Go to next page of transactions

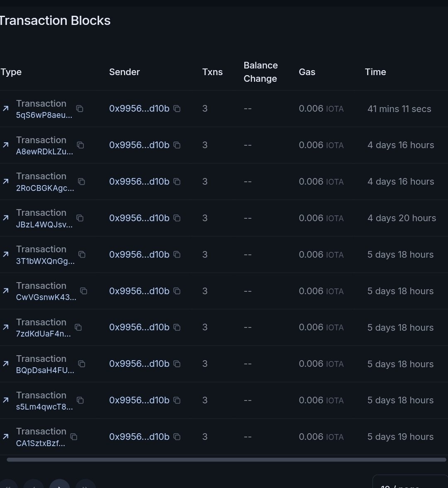(59, 484)
